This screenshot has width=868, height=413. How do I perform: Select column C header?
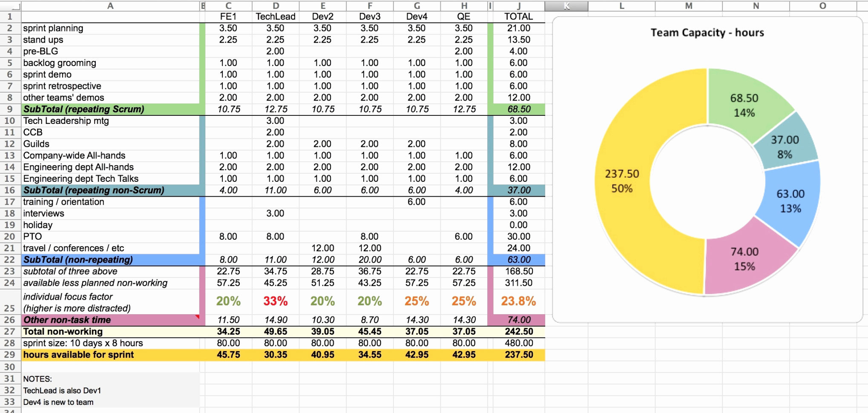[228, 6]
